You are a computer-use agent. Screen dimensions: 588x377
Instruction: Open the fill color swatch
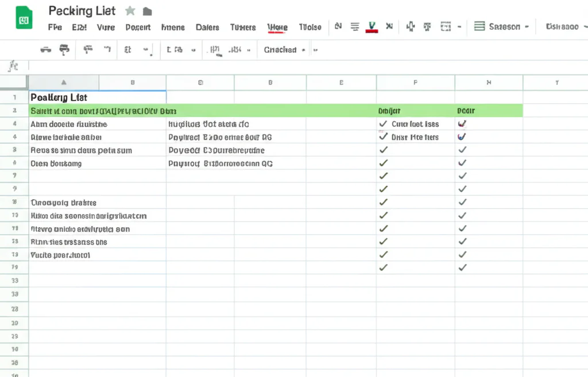[x=411, y=27]
